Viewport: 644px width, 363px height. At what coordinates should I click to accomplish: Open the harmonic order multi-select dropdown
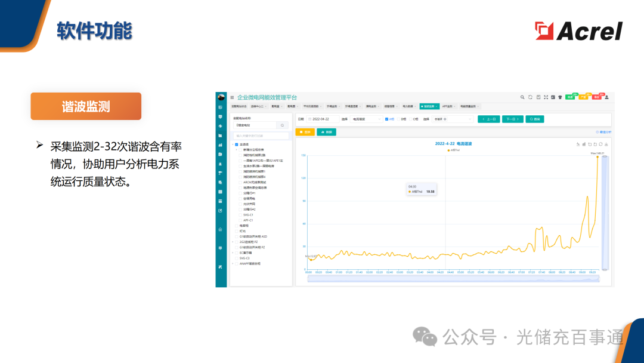point(452,119)
